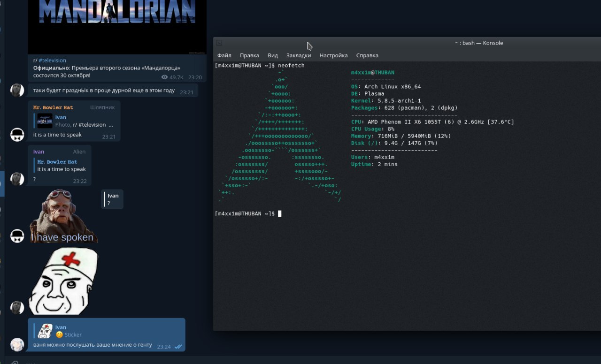Click Ivan's avatar beside the nurse sticker
Image resolution: width=601 pixels, height=364 pixels.
[17, 308]
